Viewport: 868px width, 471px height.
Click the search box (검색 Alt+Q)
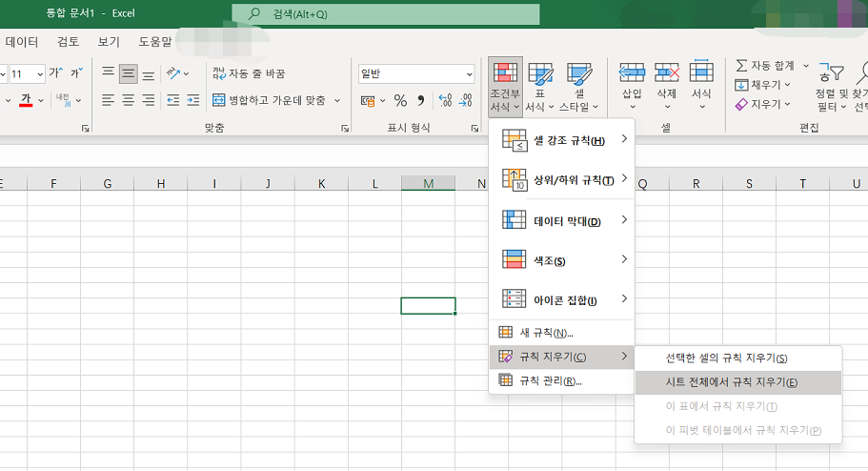[x=385, y=14]
